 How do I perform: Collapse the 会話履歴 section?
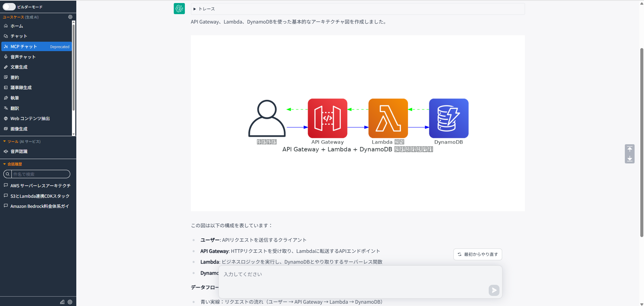(4, 164)
